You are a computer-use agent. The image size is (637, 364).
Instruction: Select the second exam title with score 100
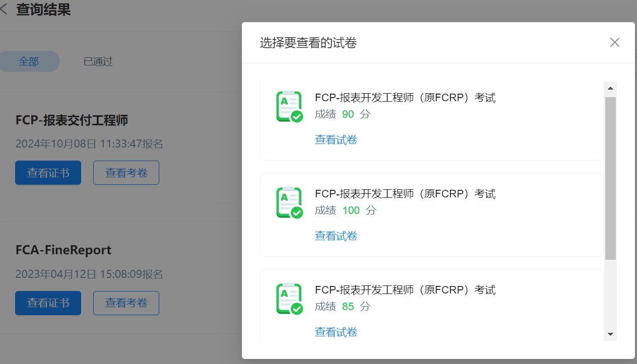[x=405, y=194]
